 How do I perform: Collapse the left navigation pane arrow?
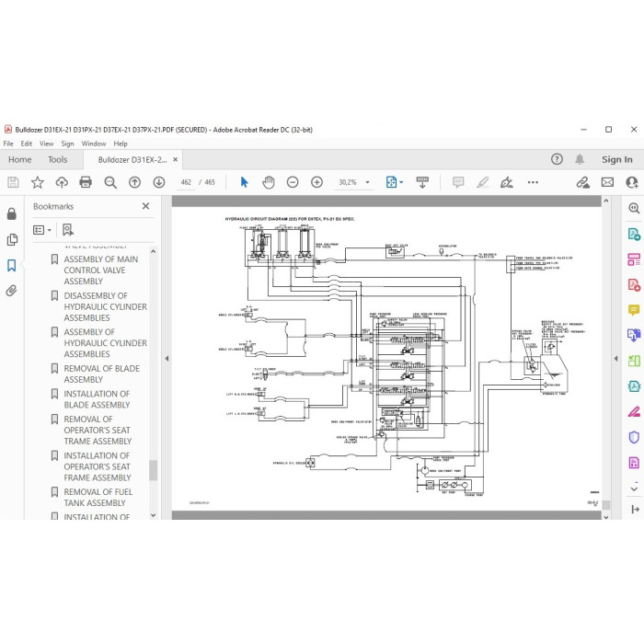click(167, 359)
